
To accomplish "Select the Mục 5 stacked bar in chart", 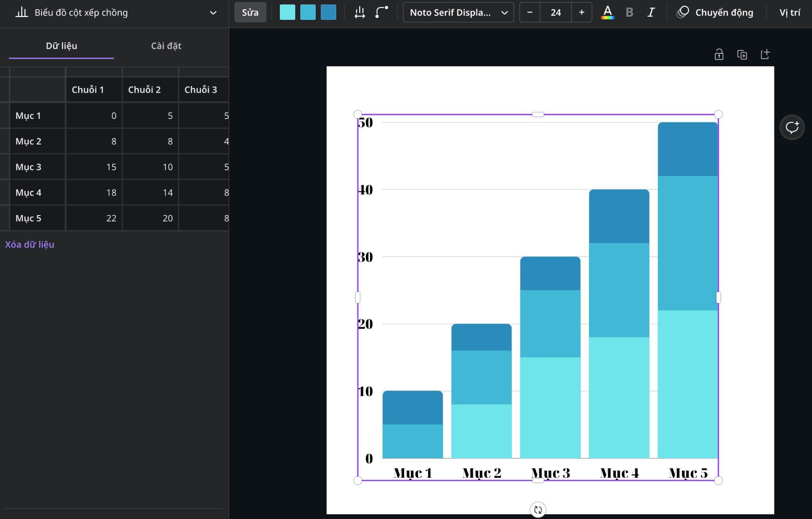I will click(688, 290).
